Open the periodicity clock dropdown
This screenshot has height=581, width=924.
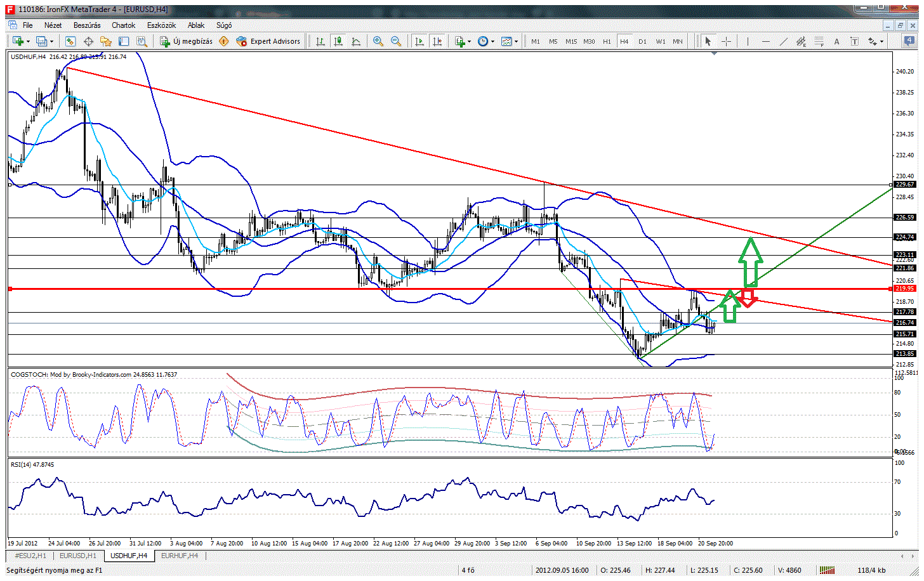[x=485, y=41]
